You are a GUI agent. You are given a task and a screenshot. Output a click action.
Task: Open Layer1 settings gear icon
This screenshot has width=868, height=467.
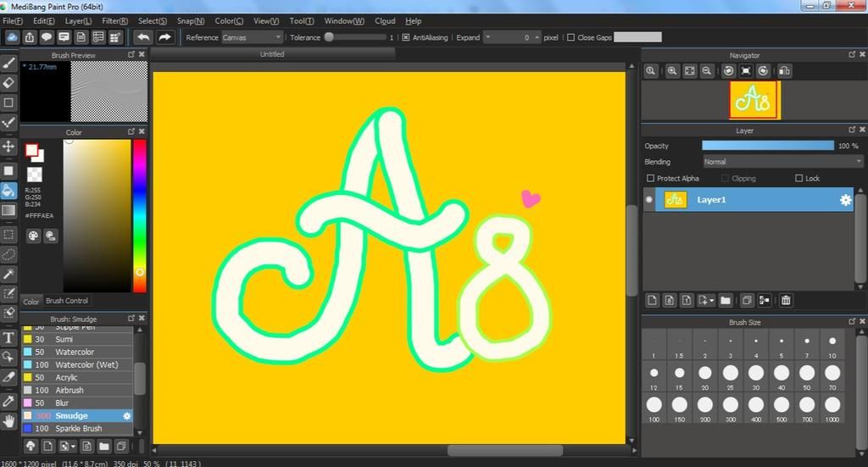845,200
